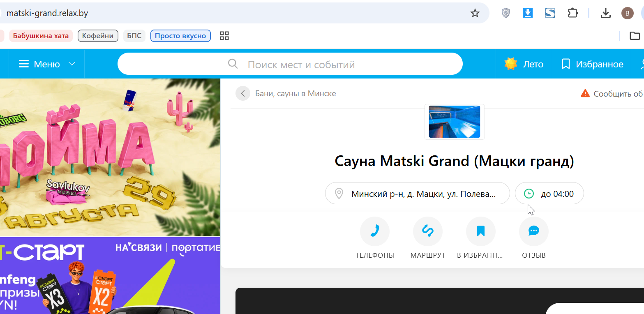This screenshot has height=314, width=644.
Task: Click the warning triangle icon
Action: click(x=585, y=93)
